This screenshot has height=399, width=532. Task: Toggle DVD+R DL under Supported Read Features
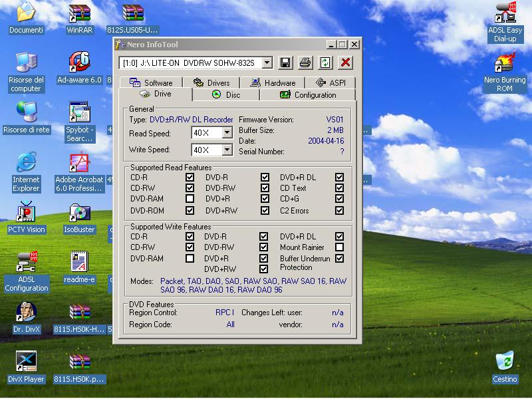pos(339,177)
